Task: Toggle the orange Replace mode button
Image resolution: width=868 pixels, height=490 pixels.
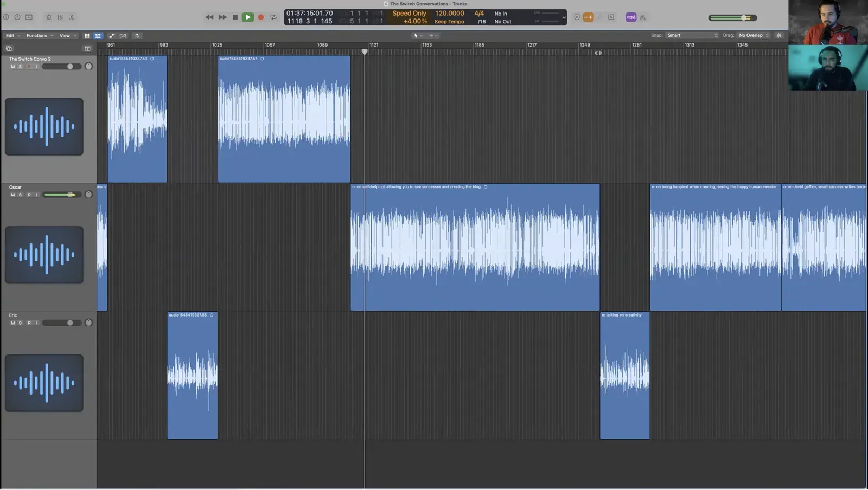Action: tap(588, 17)
